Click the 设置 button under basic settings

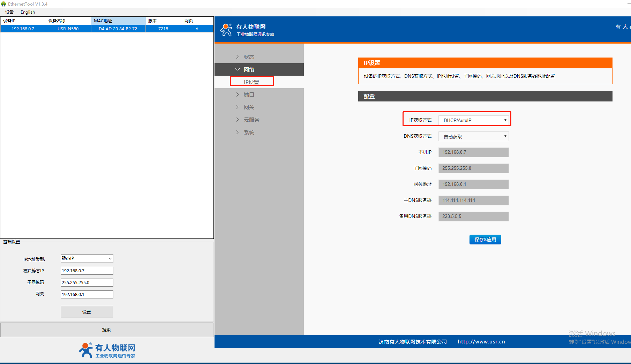click(87, 312)
